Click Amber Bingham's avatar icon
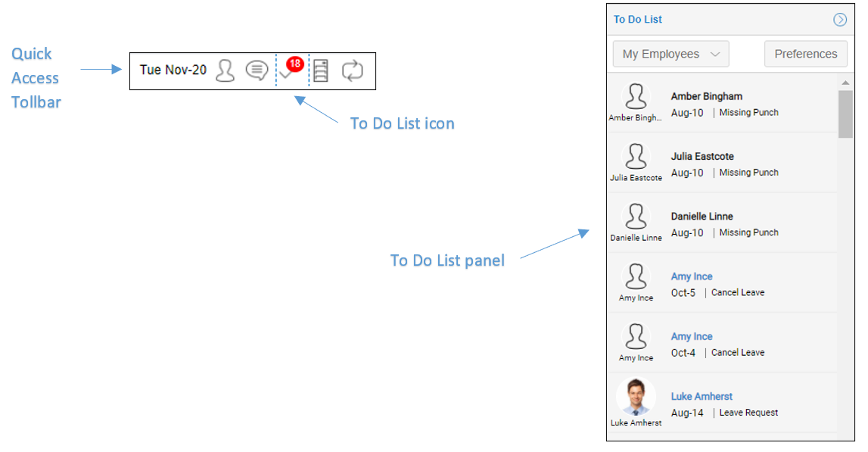 coord(636,96)
